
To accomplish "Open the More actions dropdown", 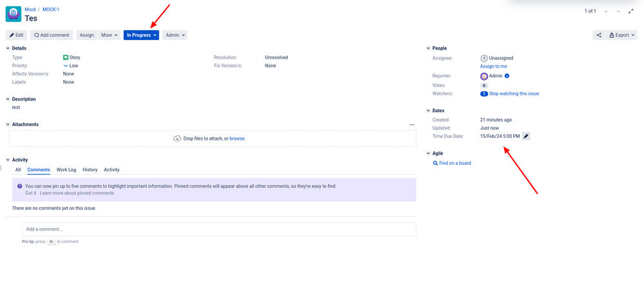I will tap(109, 35).
